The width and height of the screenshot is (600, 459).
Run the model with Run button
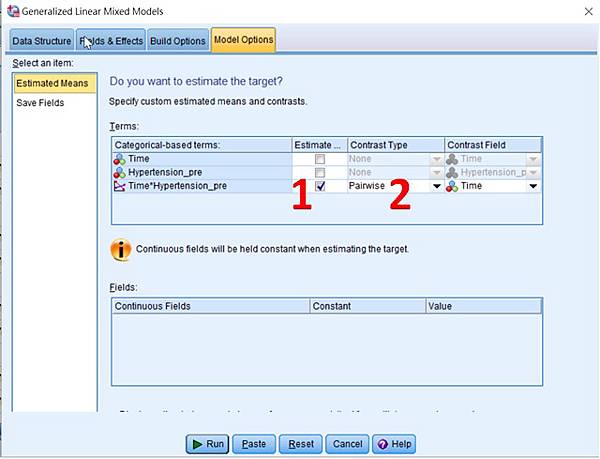(x=207, y=444)
